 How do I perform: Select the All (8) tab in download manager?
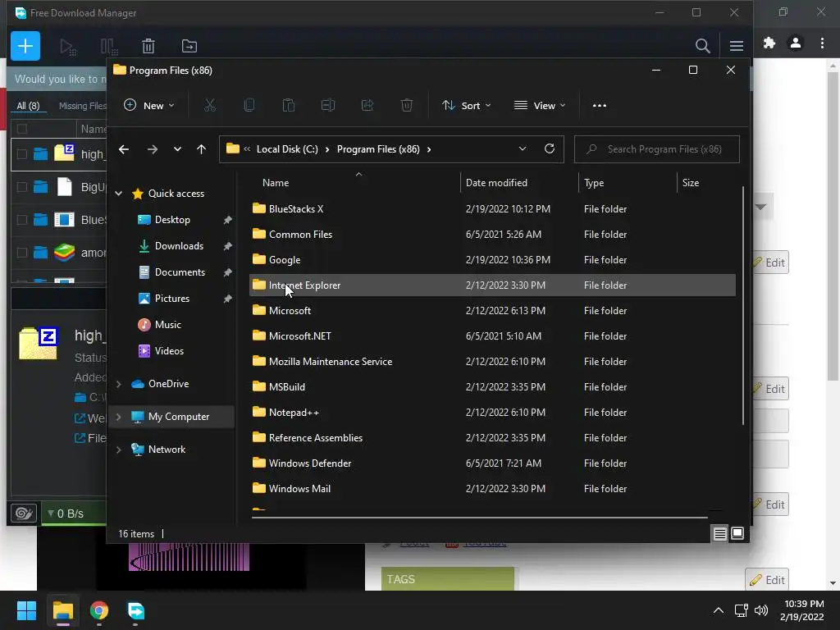(29, 106)
